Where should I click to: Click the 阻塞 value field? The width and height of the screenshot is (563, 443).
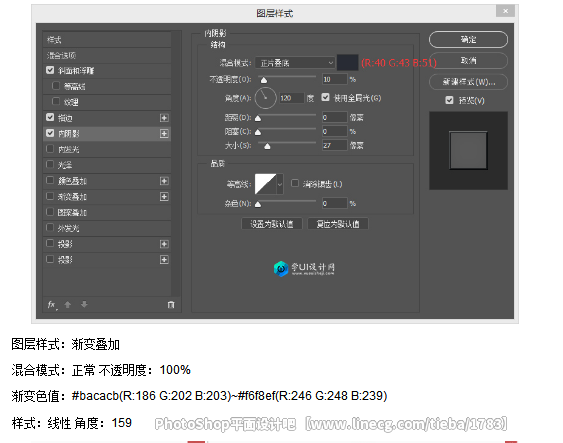tap(335, 131)
